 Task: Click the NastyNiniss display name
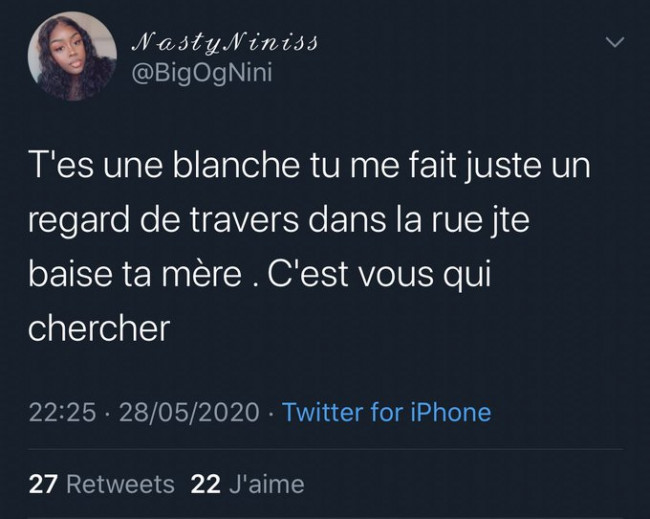pyautogui.click(x=224, y=43)
